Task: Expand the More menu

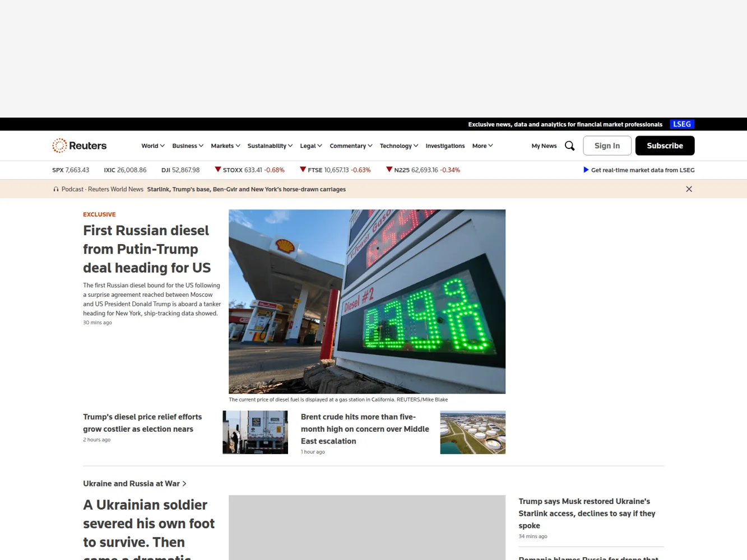Action: coord(482,146)
